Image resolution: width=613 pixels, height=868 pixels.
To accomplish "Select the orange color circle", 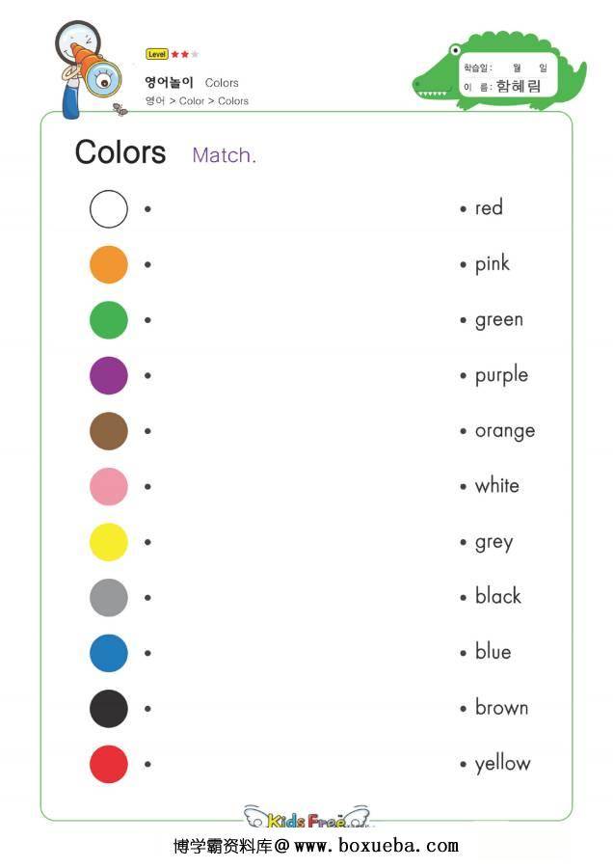I will (109, 264).
